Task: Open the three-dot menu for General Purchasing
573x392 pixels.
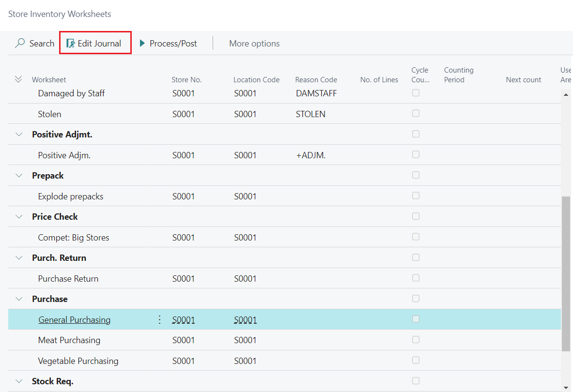Action: point(159,319)
